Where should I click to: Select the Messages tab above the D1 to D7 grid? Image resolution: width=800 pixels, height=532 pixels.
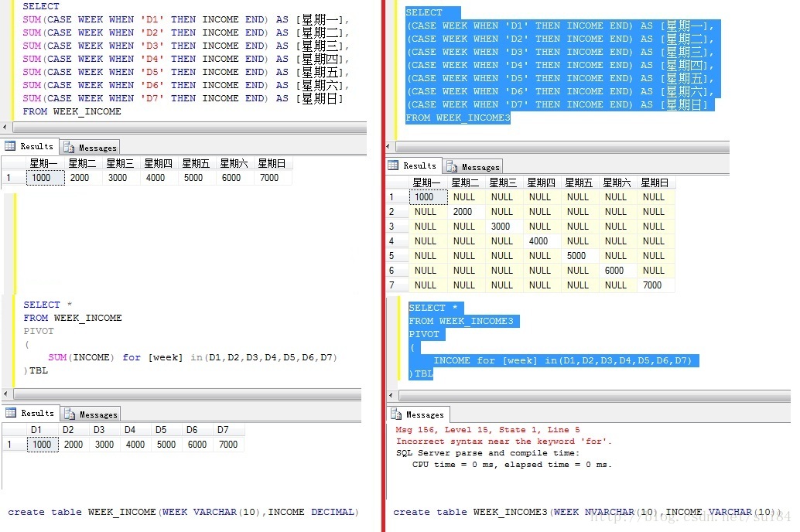tap(91, 414)
